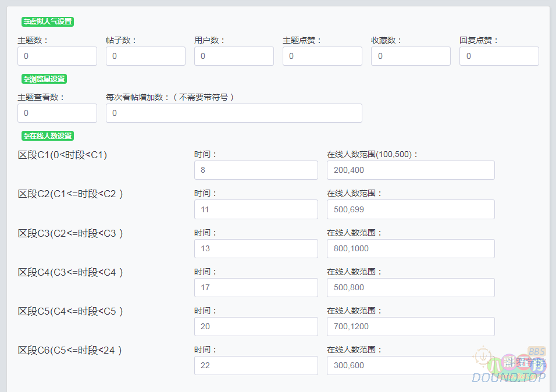The height and width of the screenshot is (392, 556).
Task: Select the 区段C5 时间 field showing 20
Action: [256, 326]
